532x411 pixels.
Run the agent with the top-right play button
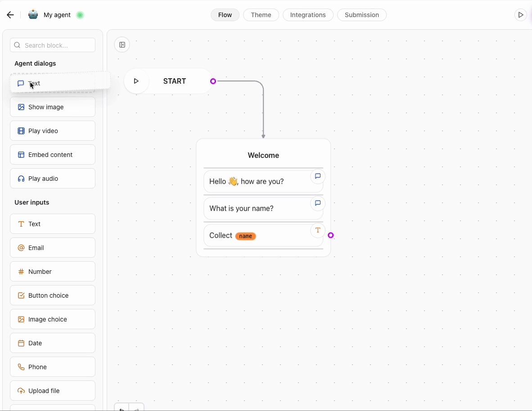(x=521, y=15)
